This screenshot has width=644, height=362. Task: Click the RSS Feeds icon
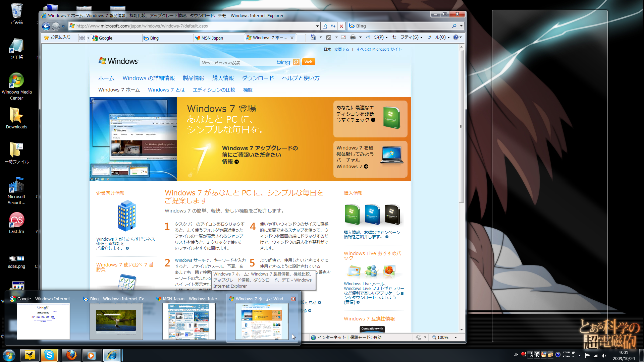(x=329, y=37)
